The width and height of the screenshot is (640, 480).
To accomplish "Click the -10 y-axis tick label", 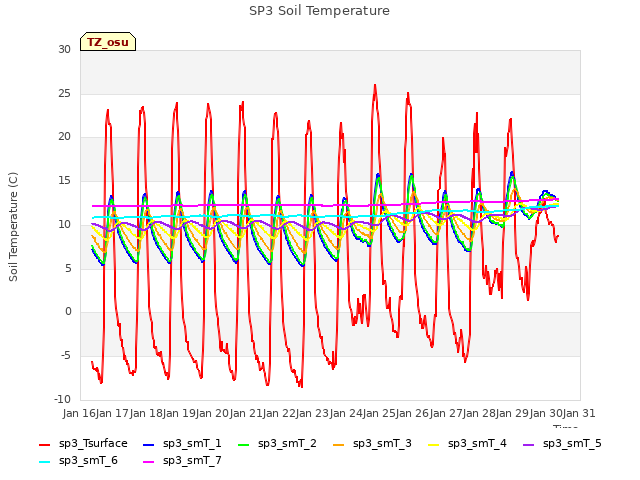I will 62,400.
